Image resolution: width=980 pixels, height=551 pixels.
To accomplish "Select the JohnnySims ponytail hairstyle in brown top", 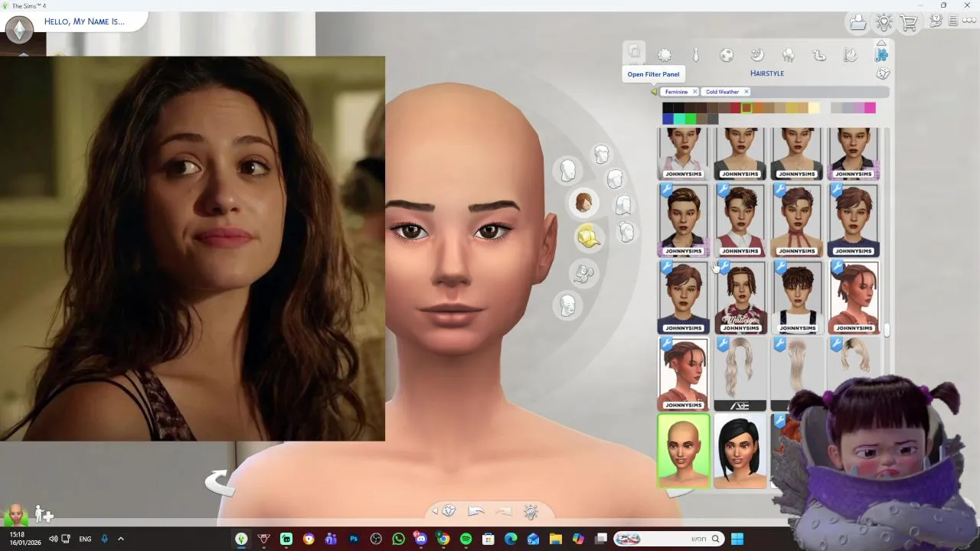I will (x=854, y=297).
